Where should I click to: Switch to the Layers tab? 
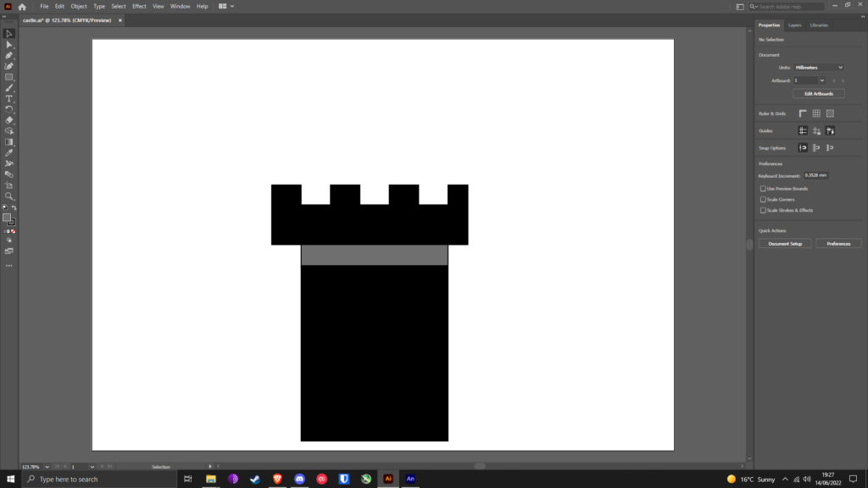tap(794, 25)
